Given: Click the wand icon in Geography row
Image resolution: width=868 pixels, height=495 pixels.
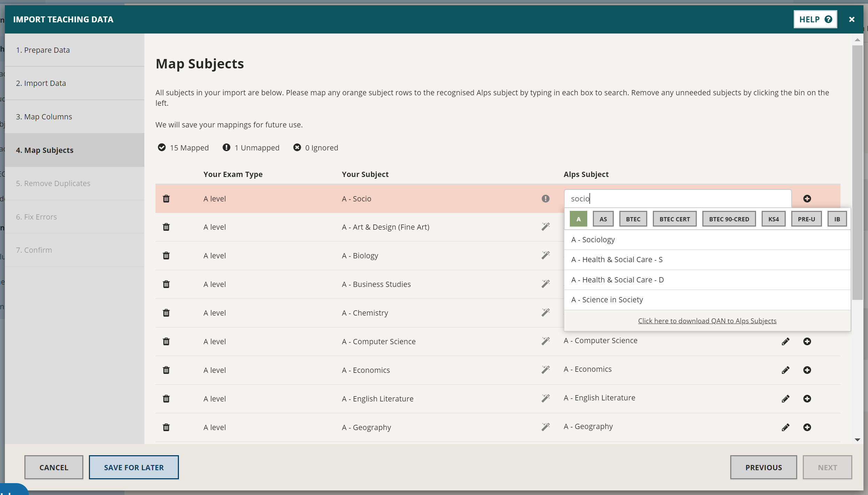Looking at the screenshot, I should click(545, 427).
